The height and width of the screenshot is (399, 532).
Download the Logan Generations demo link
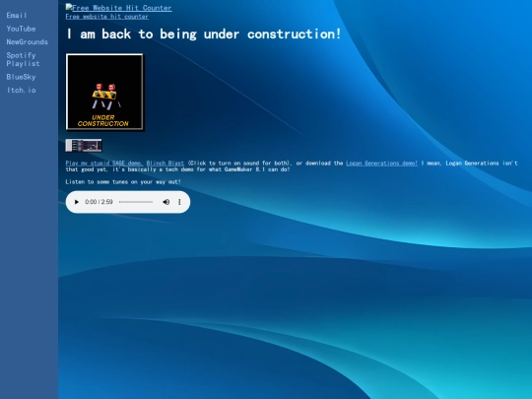pos(381,164)
